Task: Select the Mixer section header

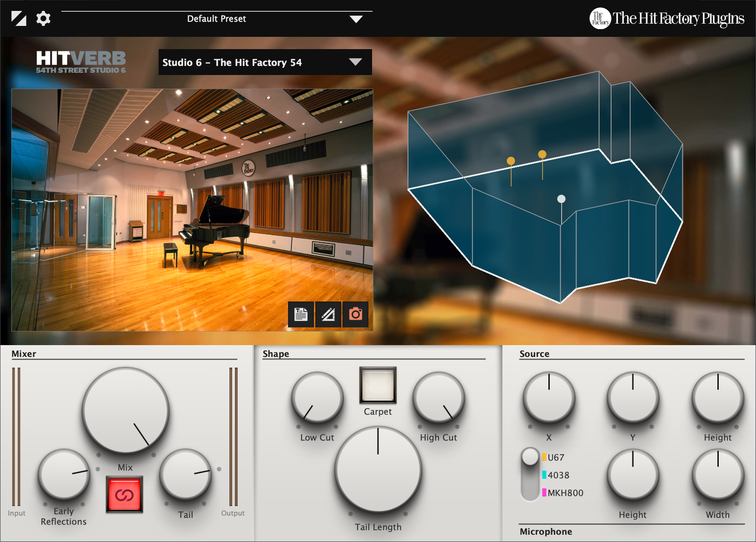Action: [25, 353]
